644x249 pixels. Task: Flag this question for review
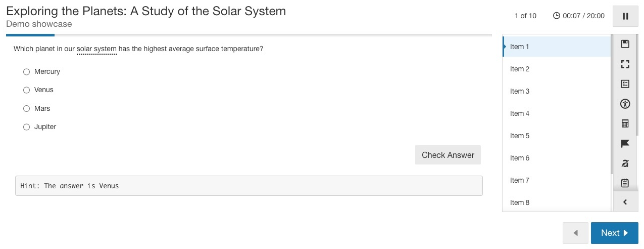[625, 144]
